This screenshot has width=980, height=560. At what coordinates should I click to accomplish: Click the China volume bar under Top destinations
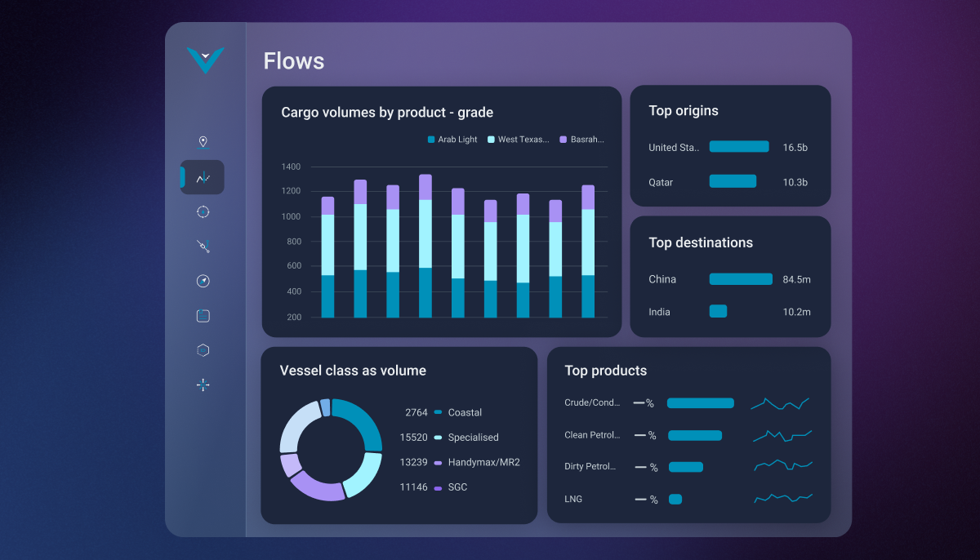point(740,278)
